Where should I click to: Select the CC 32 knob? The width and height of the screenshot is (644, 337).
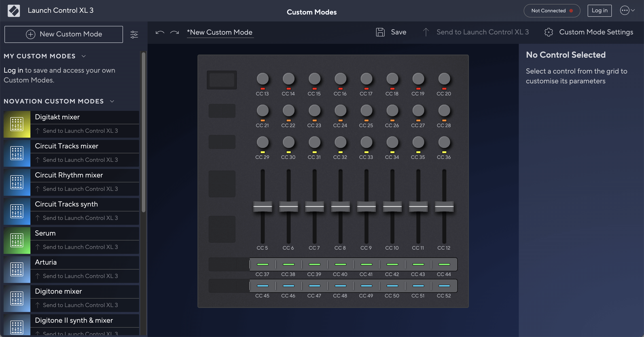(x=340, y=142)
